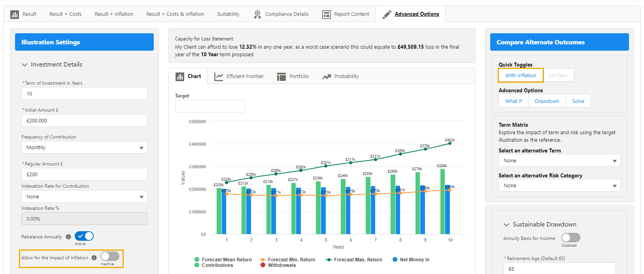Click the Portfolio table icon
Screen dimensions: 644x274
[281, 76]
